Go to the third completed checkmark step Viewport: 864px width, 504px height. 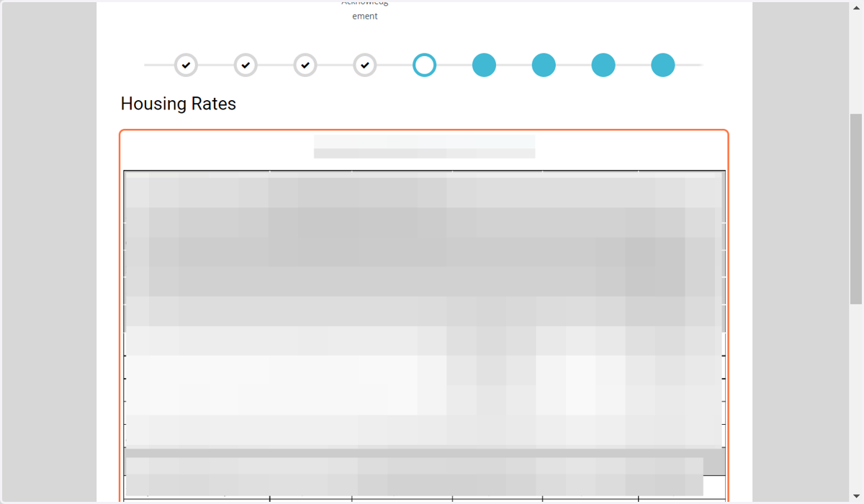[x=305, y=65]
